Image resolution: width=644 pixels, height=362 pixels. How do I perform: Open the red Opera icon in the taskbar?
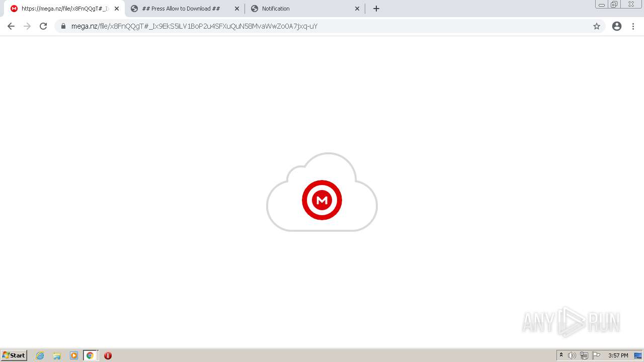108,355
